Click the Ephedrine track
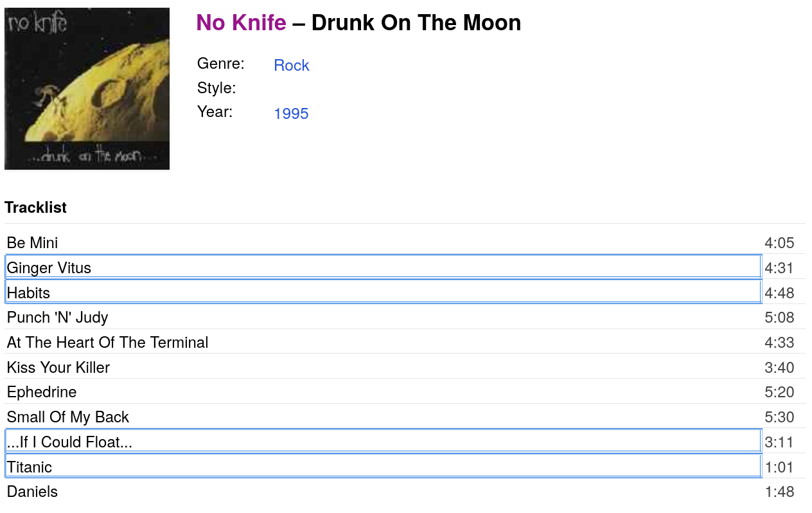812x513 pixels. [41, 392]
